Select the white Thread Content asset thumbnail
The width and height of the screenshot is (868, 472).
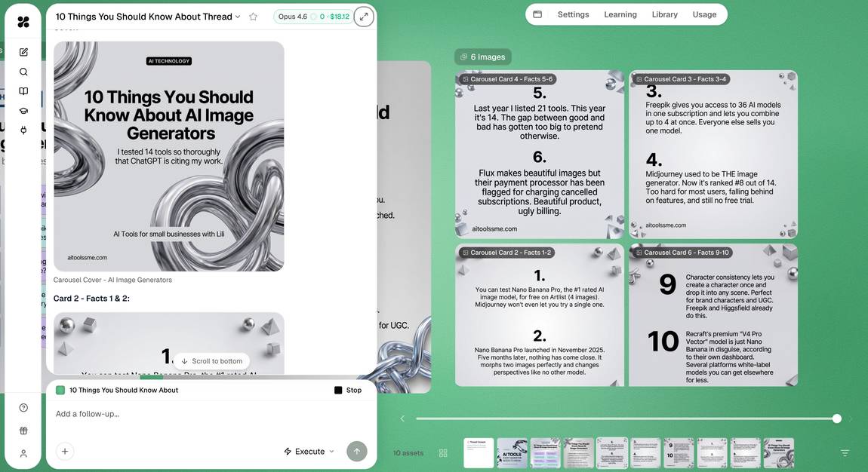point(479,453)
